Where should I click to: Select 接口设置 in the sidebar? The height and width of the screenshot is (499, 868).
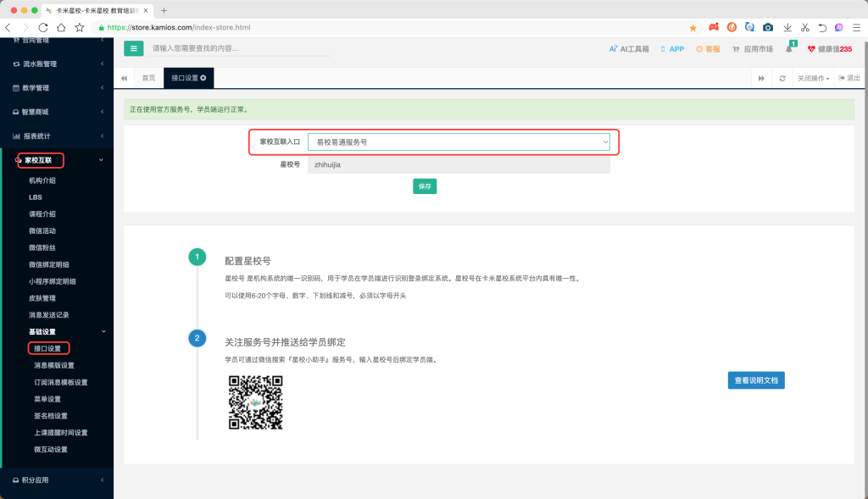point(47,348)
